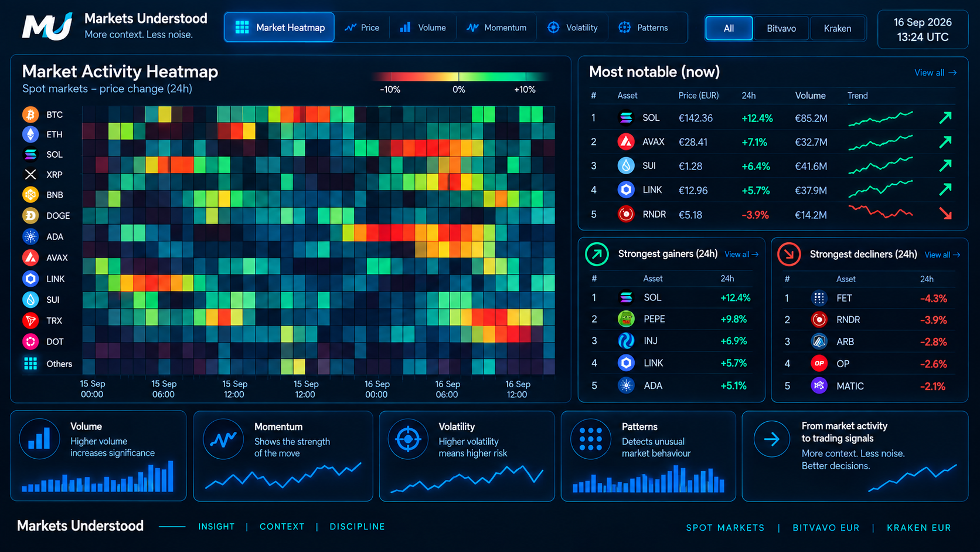Click the Volume column header in Most notable
The image size is (980, 552).
[x=810, y=96]
